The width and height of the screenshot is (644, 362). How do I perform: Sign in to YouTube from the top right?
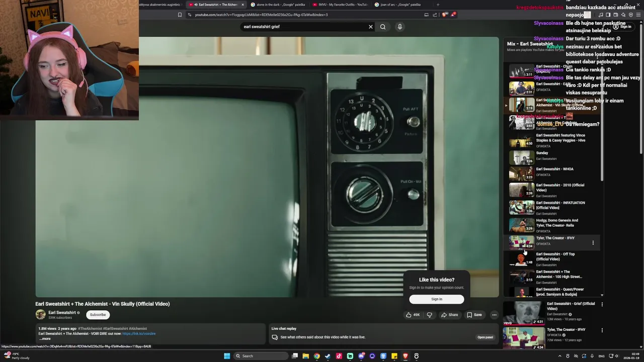622,27
